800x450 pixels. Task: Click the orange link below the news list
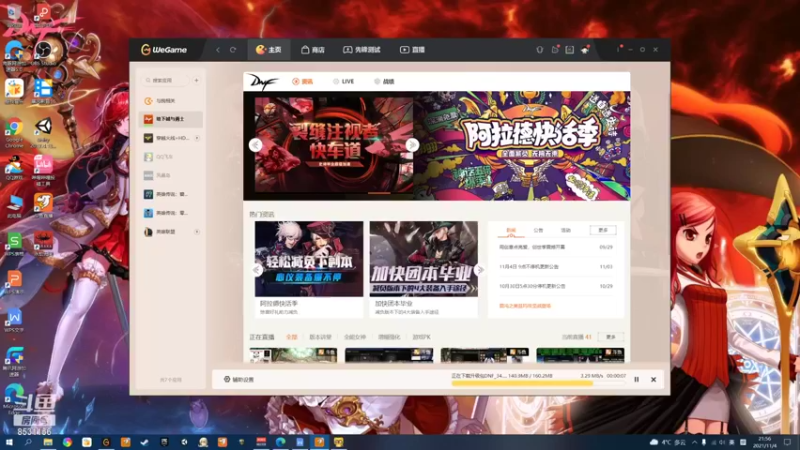(525, 306)
